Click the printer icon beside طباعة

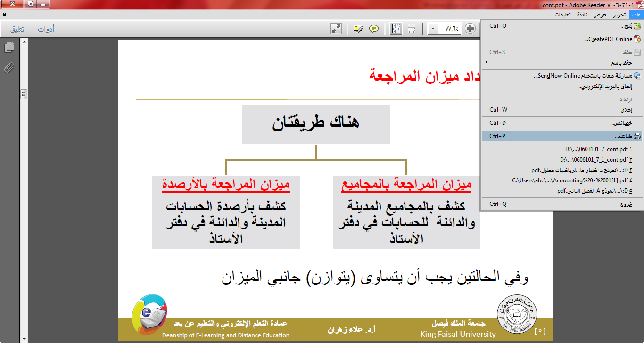[637, 136]
